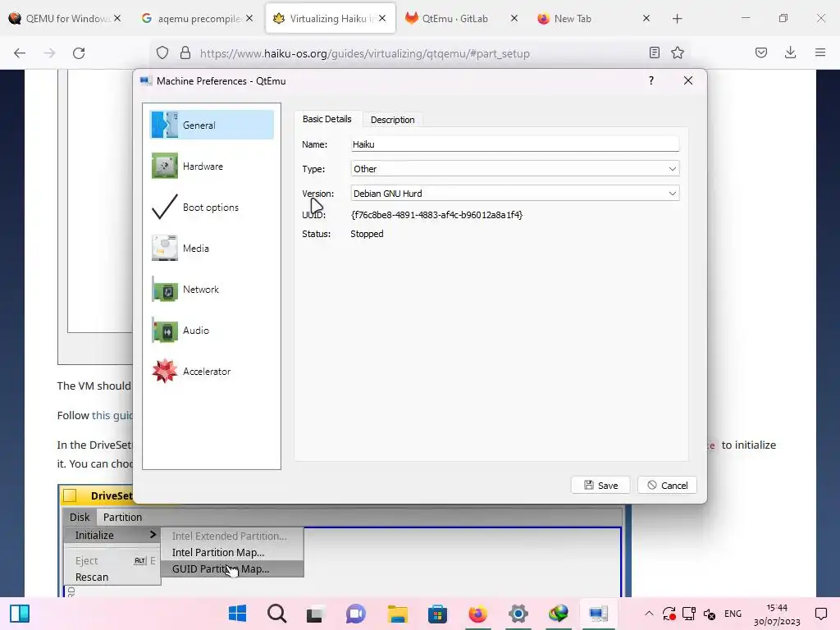The height and width of the screenshot is (630, 840).
Task: Click the dialog help question mark
Action: click(651, 80)
